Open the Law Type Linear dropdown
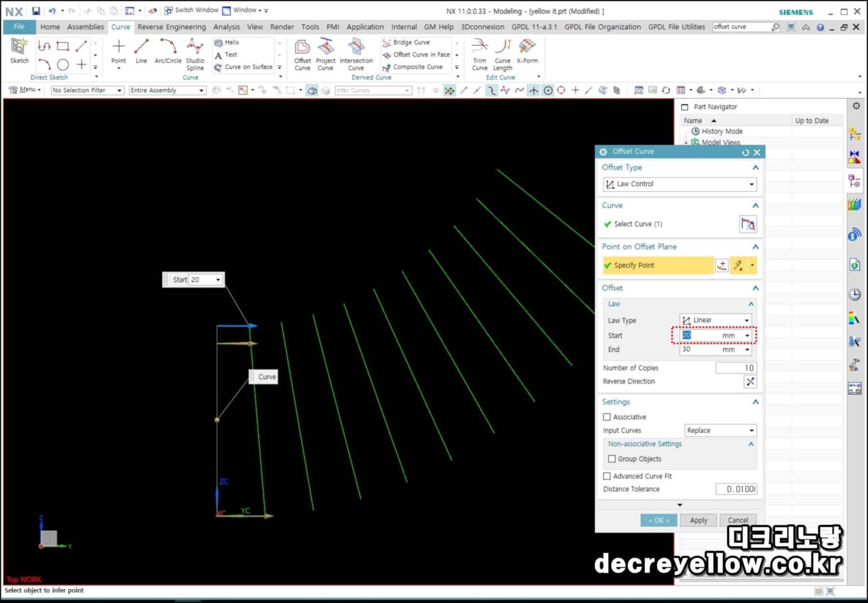The width and height of the screenshot is (868, 603). point(715,320)
